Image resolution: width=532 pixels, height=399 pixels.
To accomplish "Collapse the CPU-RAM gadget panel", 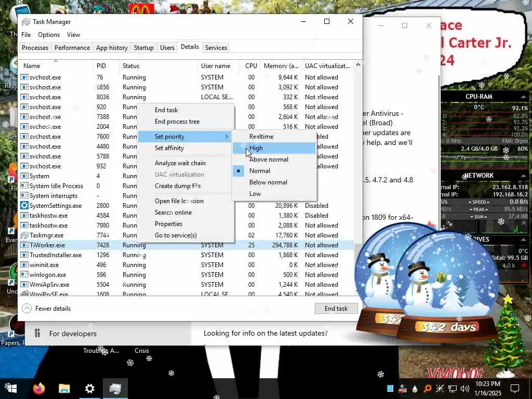I will point(523,97).
